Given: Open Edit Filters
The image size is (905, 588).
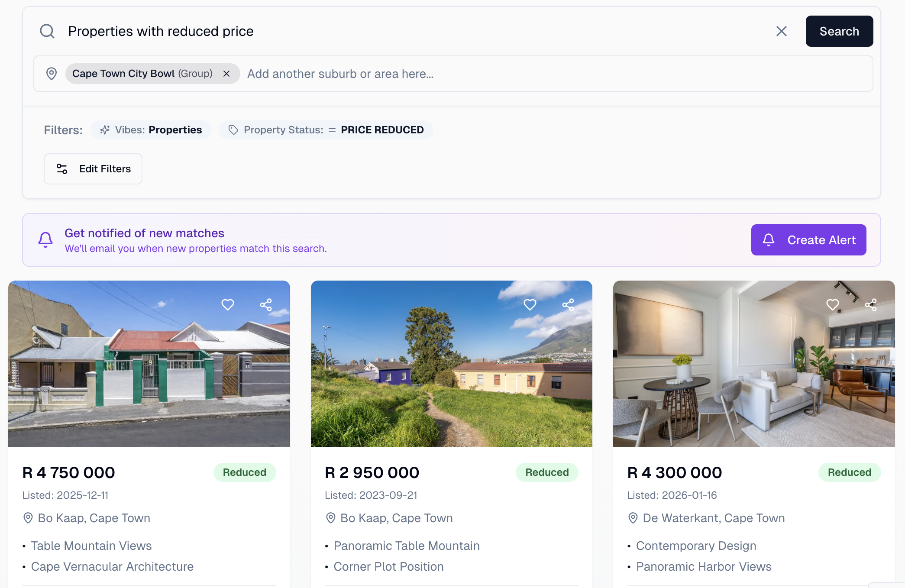Looking at the screenshot, I should pos(93,169).
